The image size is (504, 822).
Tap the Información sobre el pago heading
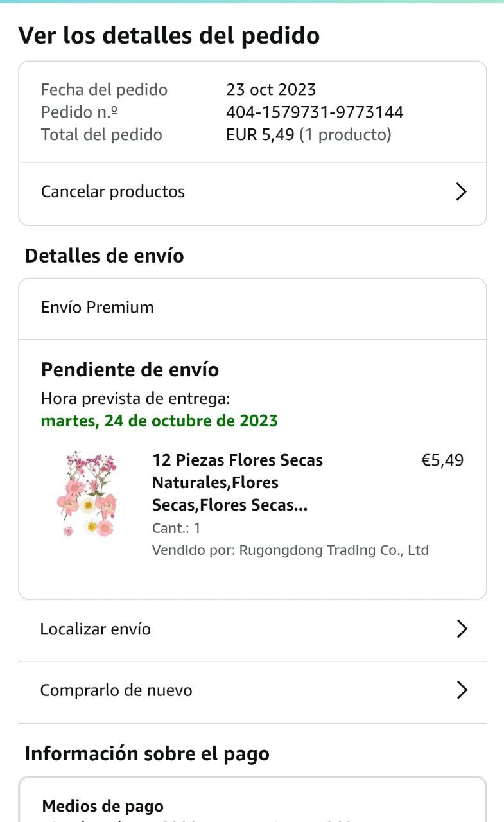click(147, 753)
